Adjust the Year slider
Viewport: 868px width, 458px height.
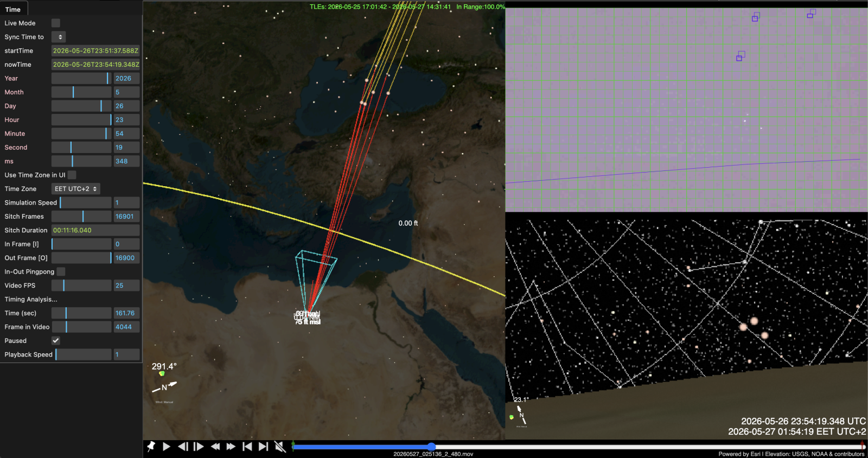pyautogui.click(x=81, y=78)
